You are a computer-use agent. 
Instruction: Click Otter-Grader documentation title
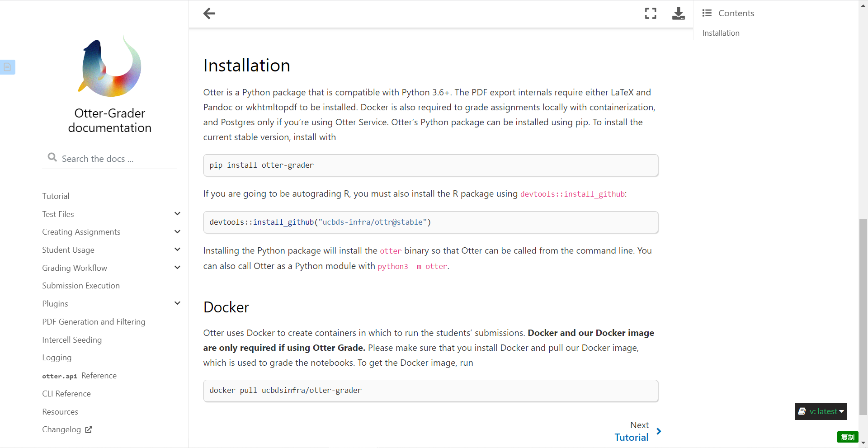click(x=110, y=120)
